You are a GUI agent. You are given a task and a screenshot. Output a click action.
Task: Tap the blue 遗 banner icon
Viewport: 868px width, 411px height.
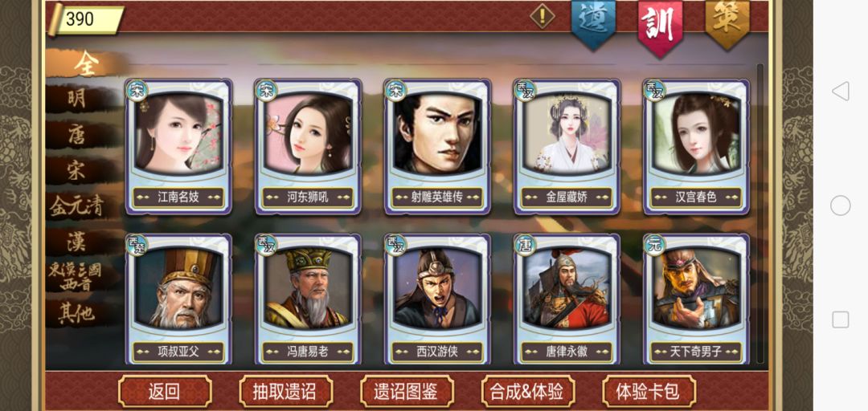[x=593, y=22]
